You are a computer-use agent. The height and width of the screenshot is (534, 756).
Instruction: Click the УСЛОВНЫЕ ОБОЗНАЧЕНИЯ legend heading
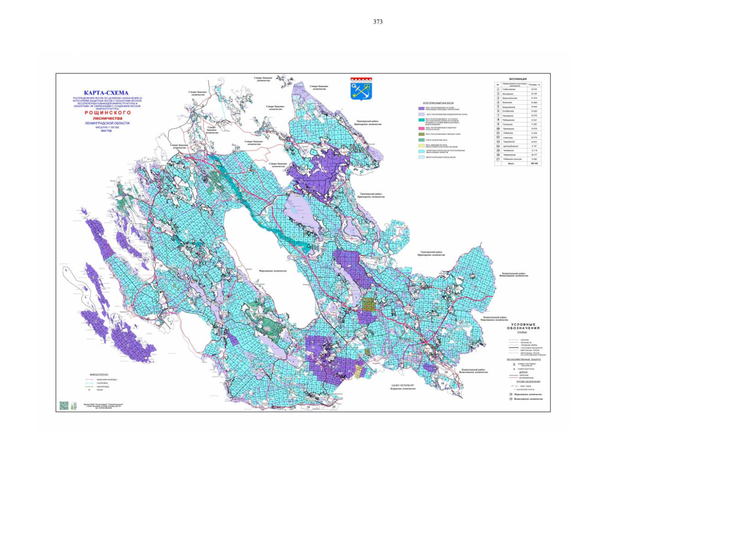tap(523, 326)
